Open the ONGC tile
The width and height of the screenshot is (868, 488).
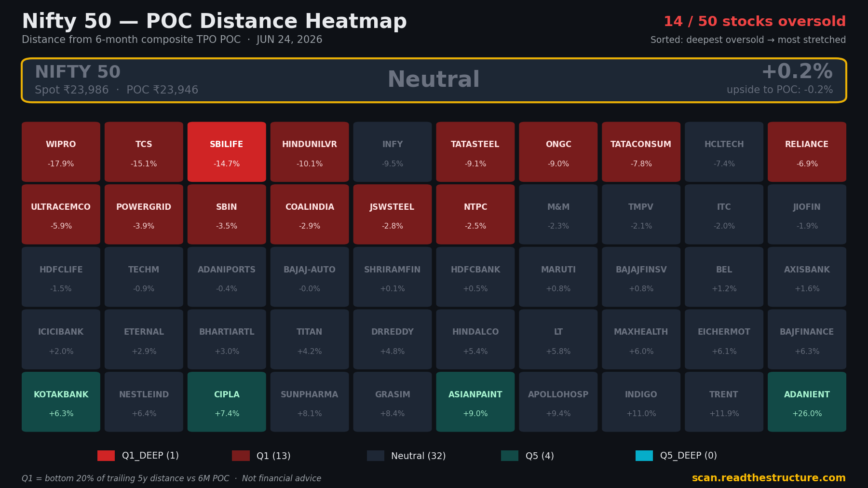558,152
